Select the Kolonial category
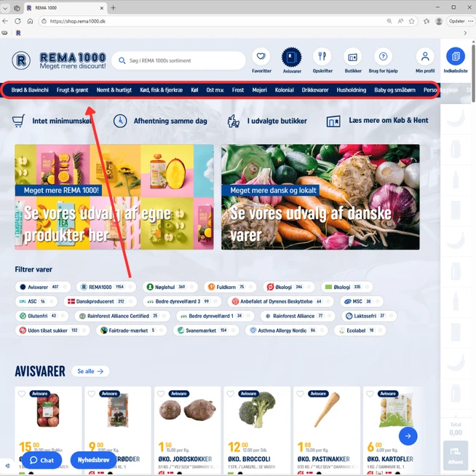The width and height of the screenshot is (476, 476). point(284,90)
